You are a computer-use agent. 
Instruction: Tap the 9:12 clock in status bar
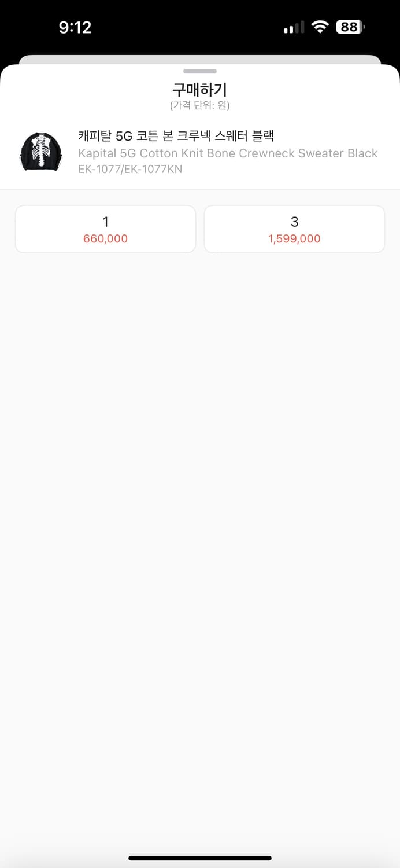point(75,27)
